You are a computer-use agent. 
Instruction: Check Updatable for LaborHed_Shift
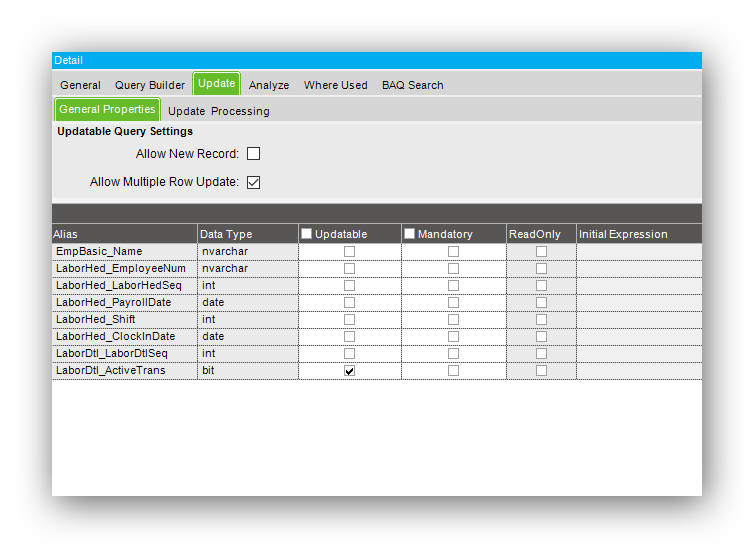[x=350, y=319]
